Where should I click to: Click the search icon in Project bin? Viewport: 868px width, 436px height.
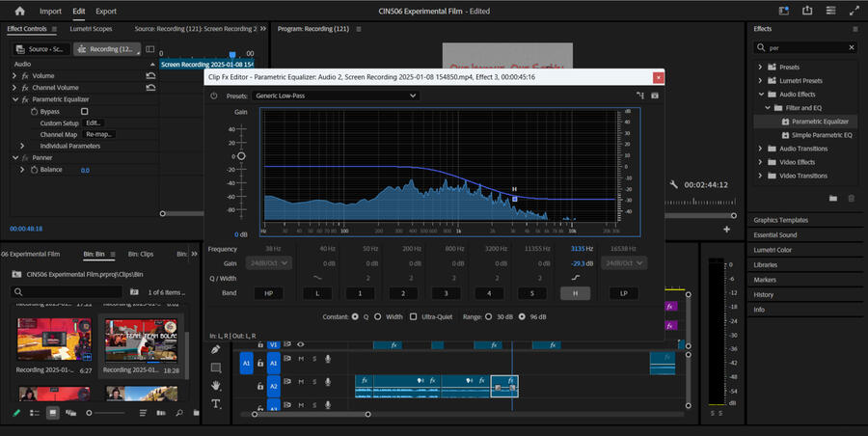coord(178,413)
